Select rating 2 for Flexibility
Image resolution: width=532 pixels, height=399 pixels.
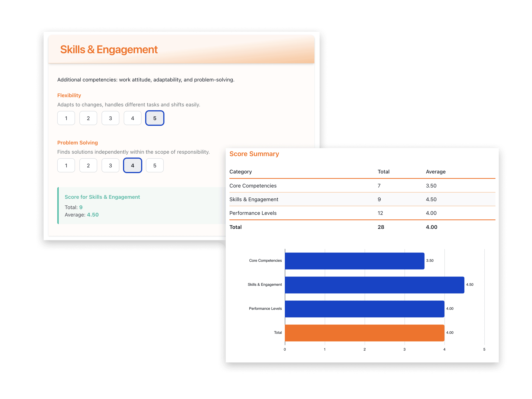click(x=88, y=118)
